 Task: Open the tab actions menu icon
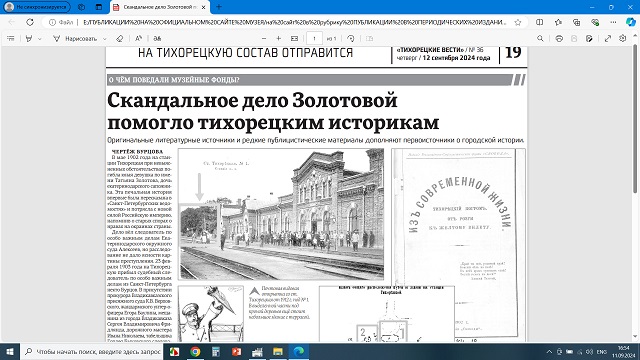[x=99, y=7]
